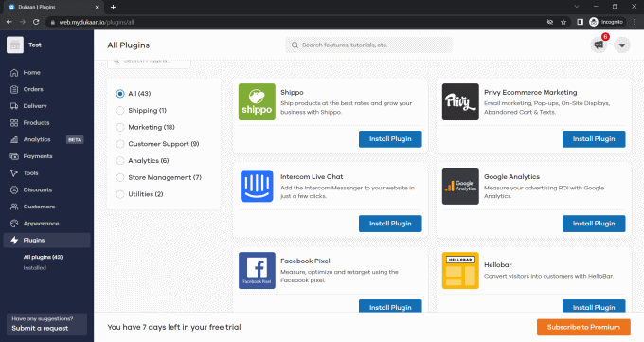644x342 pixels.
Task: Click the Hellobar plugin logo
Action: point(460,271)
